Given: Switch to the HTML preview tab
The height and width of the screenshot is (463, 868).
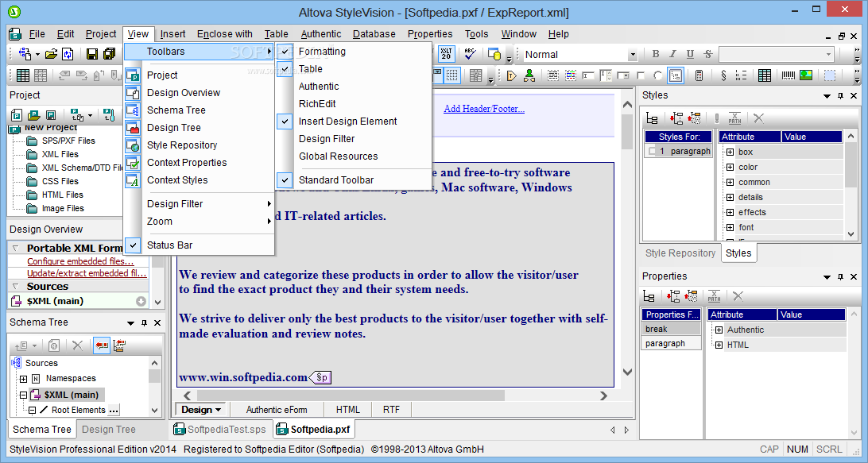Looking at the screenshot, I should pos(347,410).
